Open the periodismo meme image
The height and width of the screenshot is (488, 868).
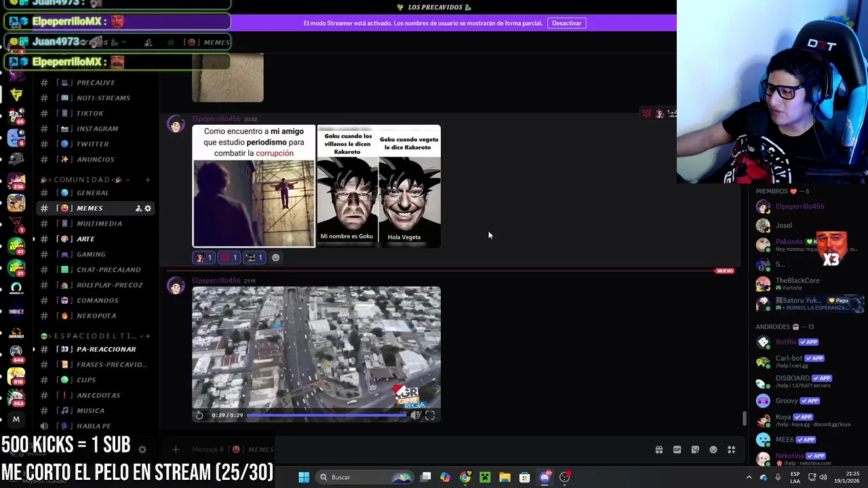click(254, 186)
